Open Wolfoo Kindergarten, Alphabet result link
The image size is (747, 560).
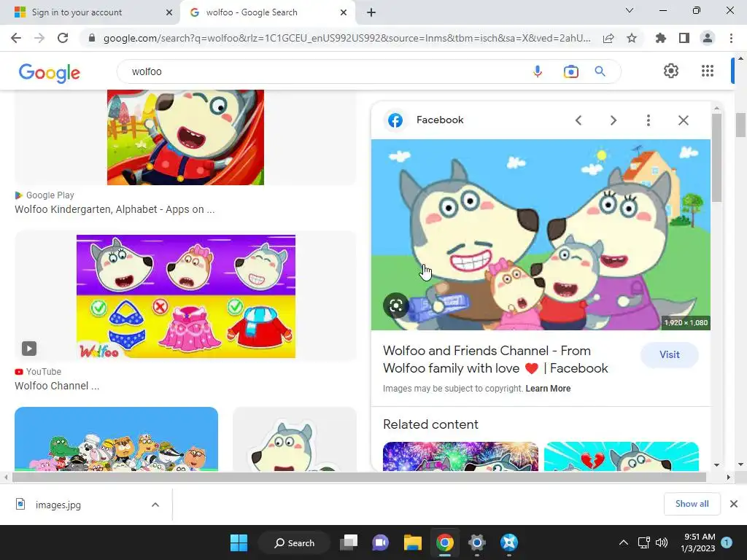click(115, 209)
